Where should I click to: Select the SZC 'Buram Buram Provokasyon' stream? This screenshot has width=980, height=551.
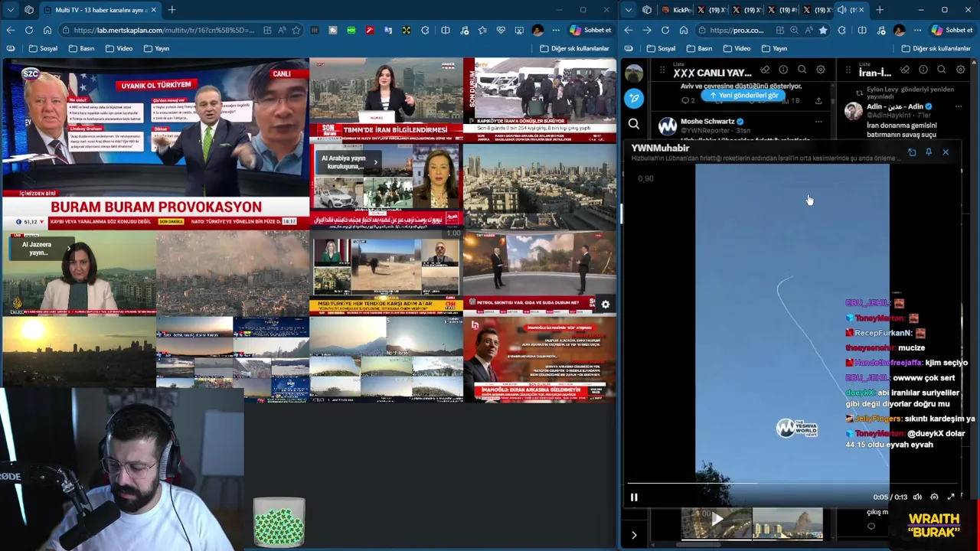coord(155,144)
